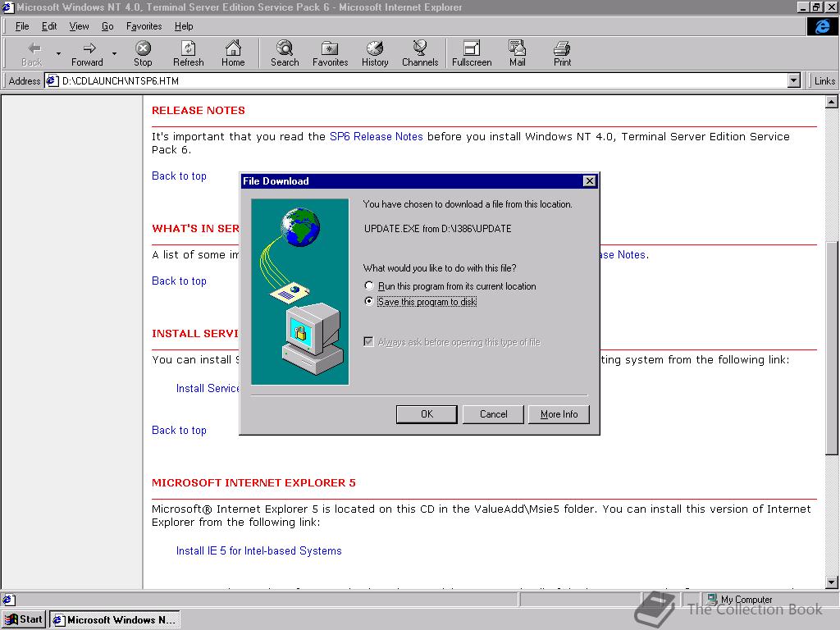Image resolution: width=840 pixels, height=630 pixels.
Task: Click the Forward arrow button
Action: coord(87,53)
